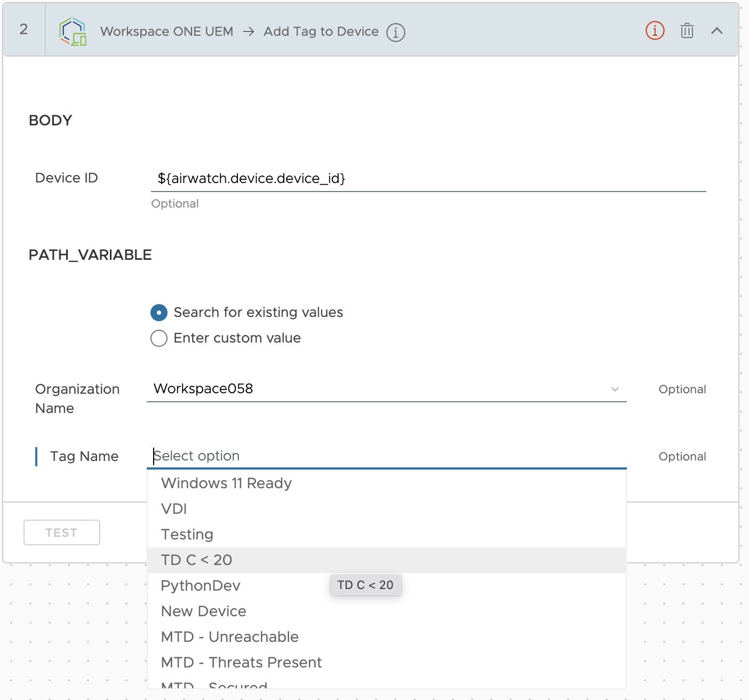Collapse the action card with the chevron

717,30
